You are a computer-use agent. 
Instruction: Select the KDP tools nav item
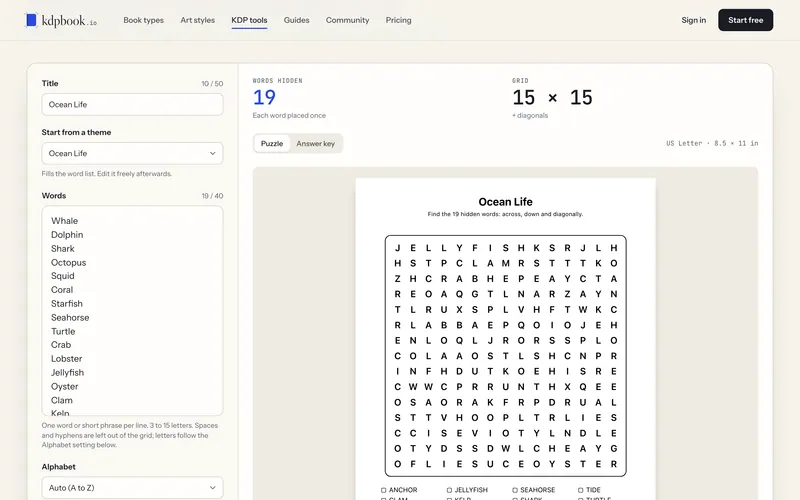(249, 20)
